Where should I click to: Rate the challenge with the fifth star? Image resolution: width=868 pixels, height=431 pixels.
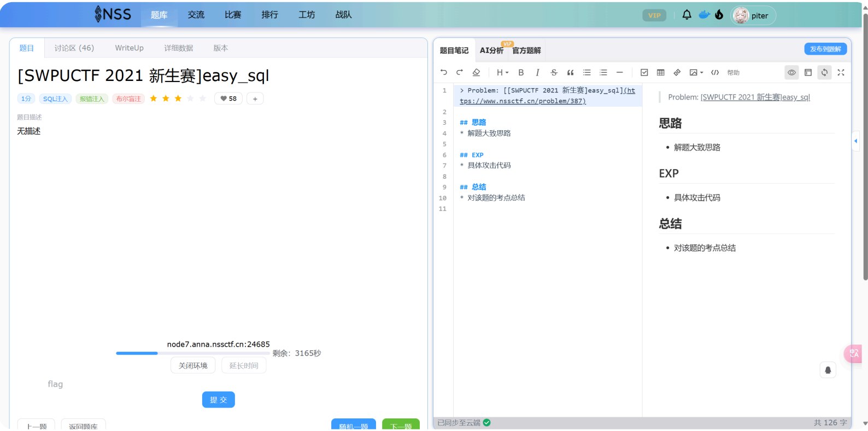(x=202, y=98)
